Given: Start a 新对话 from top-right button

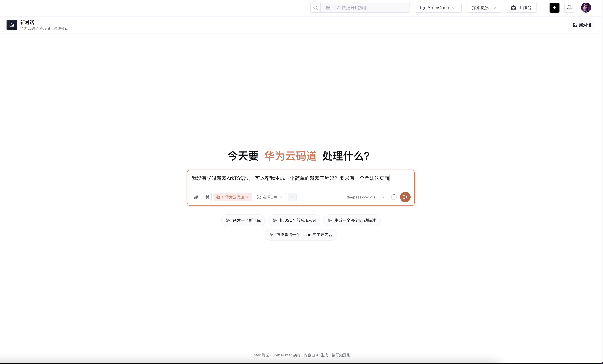Looking at the screenshot, I should point(582,25).
